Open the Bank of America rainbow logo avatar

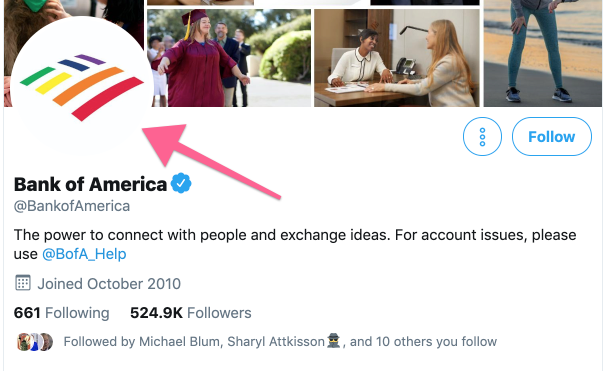click(x=81, y=87)
